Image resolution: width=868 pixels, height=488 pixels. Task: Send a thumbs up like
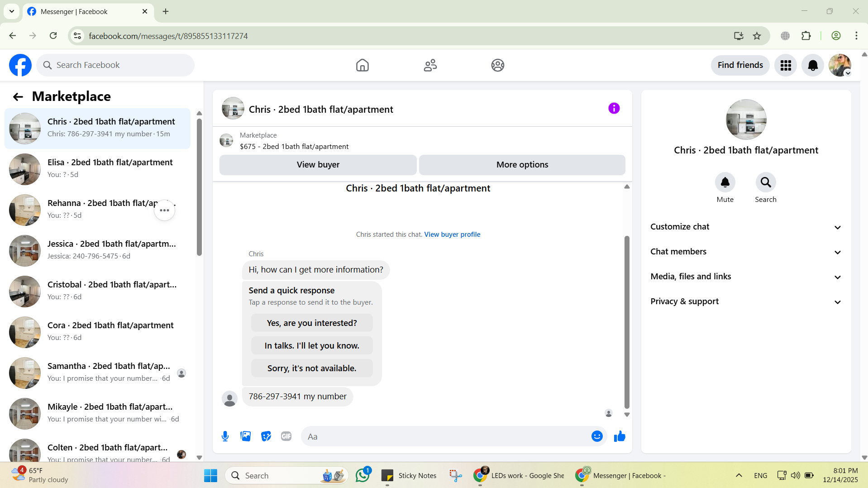pyautogui.click(x=620, y=436)
